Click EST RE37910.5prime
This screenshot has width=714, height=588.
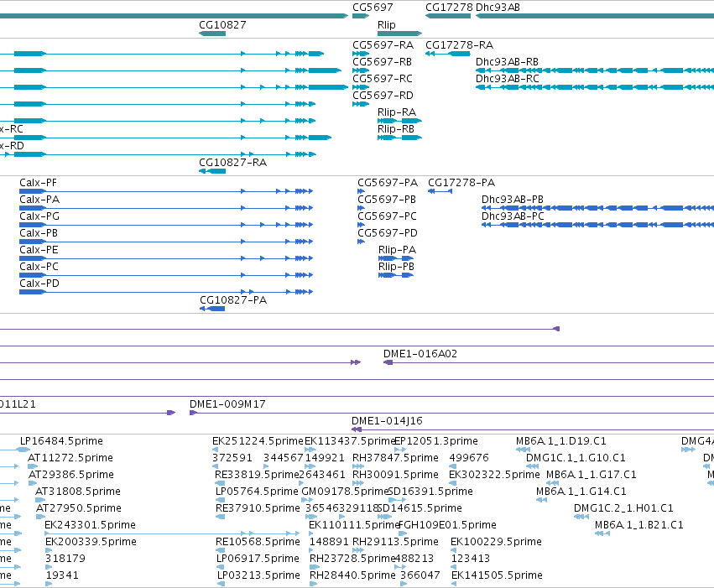tap(258, 508)
